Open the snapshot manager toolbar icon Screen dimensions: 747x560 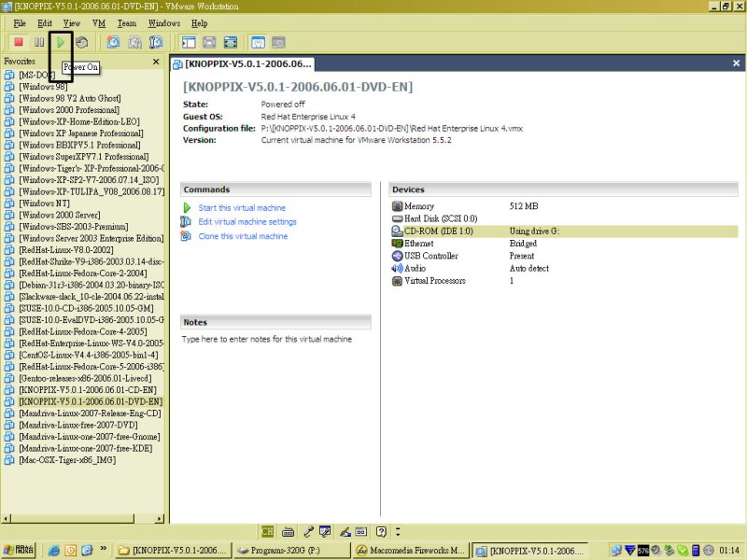tap(156, 42)
